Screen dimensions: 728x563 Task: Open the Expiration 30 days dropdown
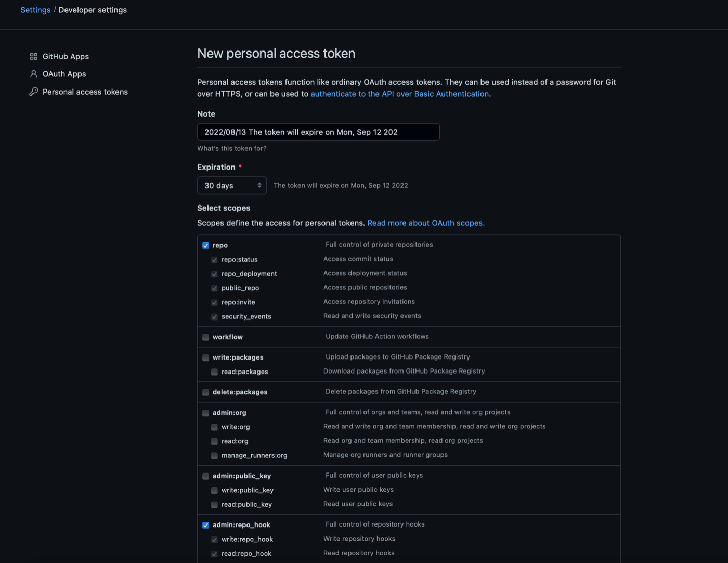(232, 185)
